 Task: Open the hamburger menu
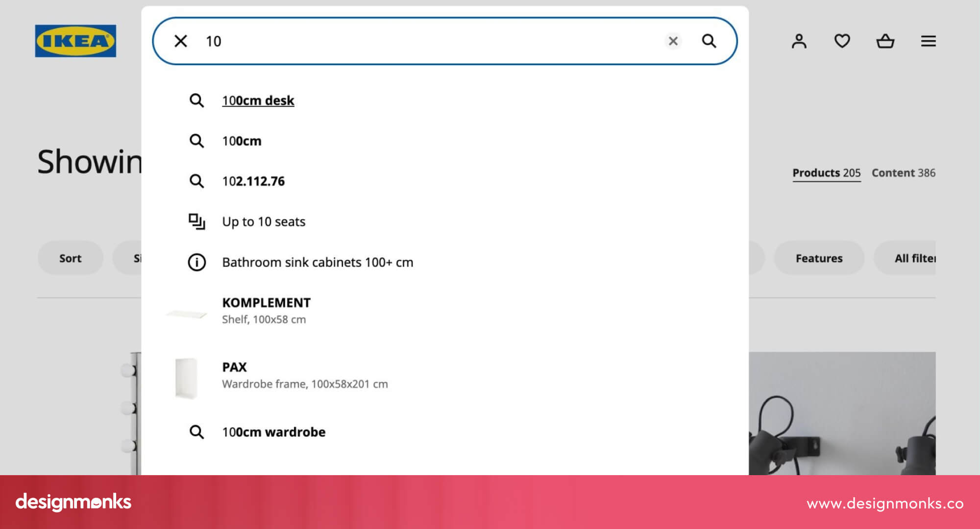(x=928, y=41)
